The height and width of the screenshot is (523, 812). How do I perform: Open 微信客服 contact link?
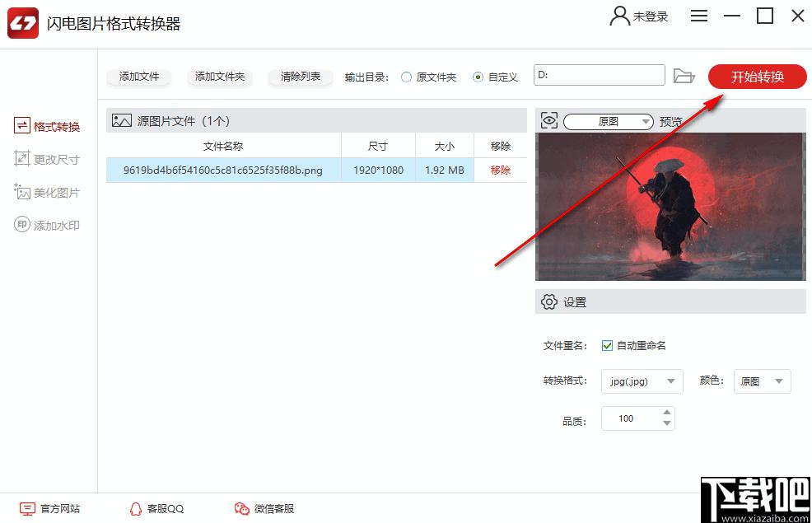tap(264, 508)
